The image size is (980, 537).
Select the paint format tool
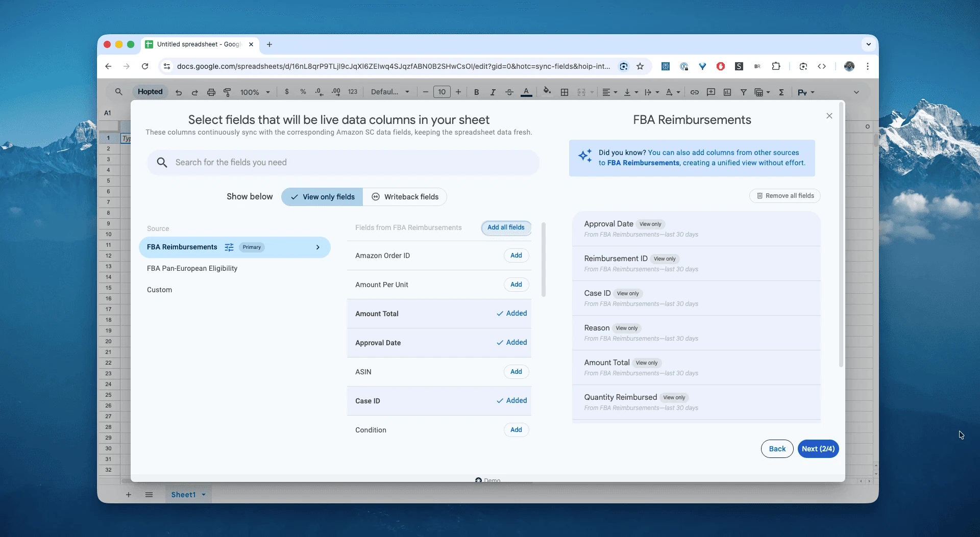[227, 92]
